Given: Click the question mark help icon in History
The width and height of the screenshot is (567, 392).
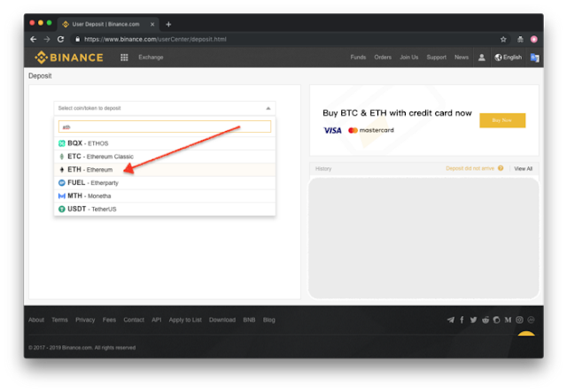Looking at the screenshot, I should [x=501, y=168].
